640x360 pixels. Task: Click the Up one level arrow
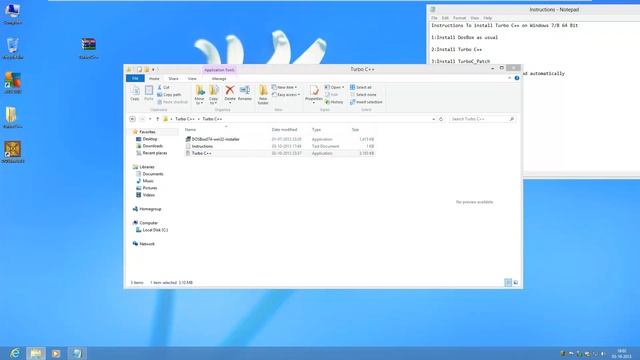158,119
